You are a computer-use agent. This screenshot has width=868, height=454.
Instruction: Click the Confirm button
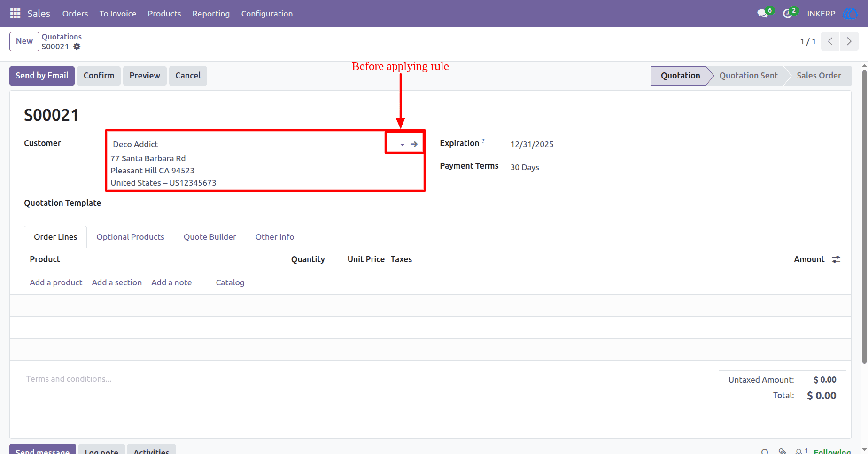click(99, 76)
